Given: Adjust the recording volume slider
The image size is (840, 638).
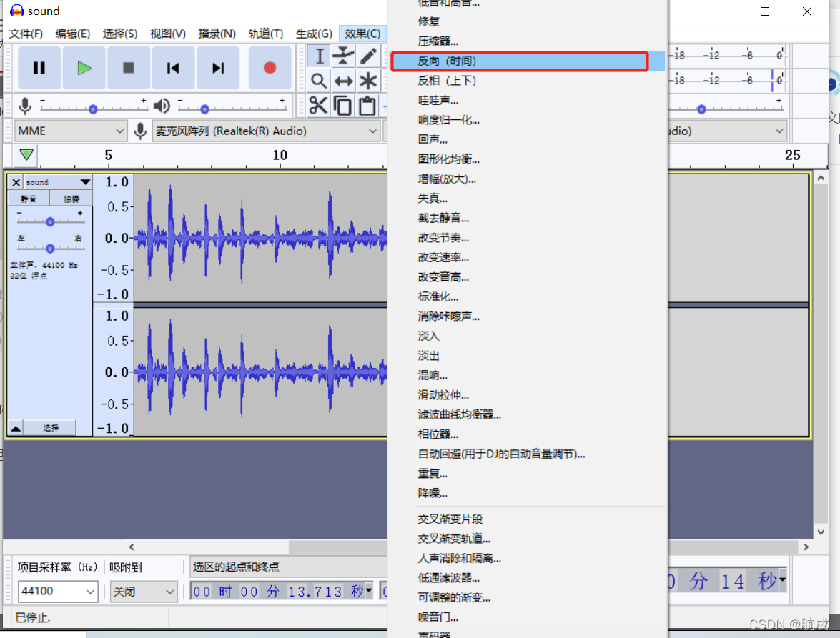Looking at the screenshot, I should pyautogui.click(x=93, y=109).
